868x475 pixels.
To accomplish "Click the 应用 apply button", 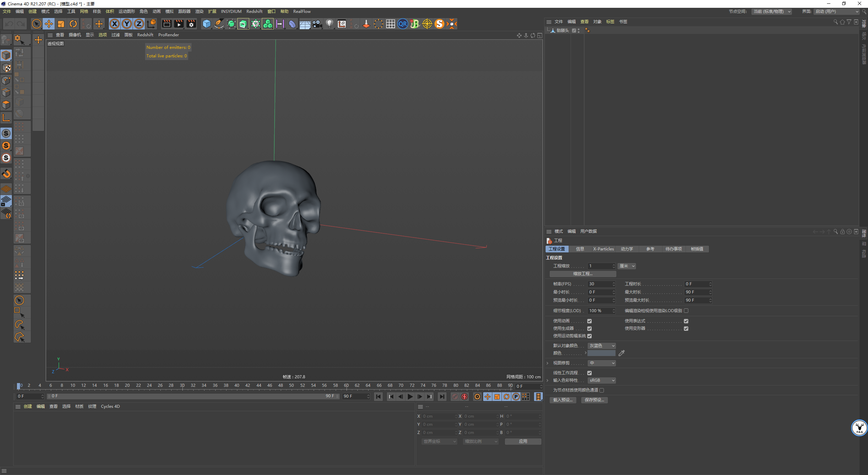I will pyautogui.click(x=523, y=441).
